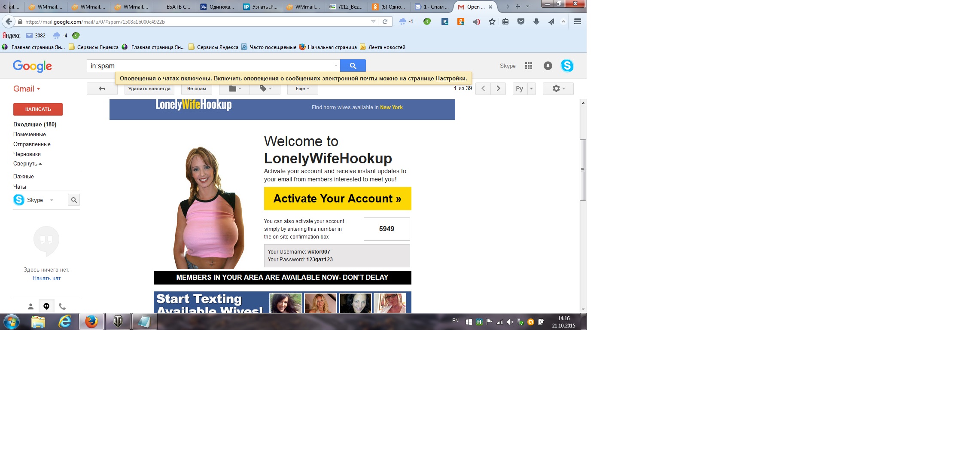Screen dimensions: 980x453
Task: Open the Firefox hamburger menu
Action: tap(578, 21)
